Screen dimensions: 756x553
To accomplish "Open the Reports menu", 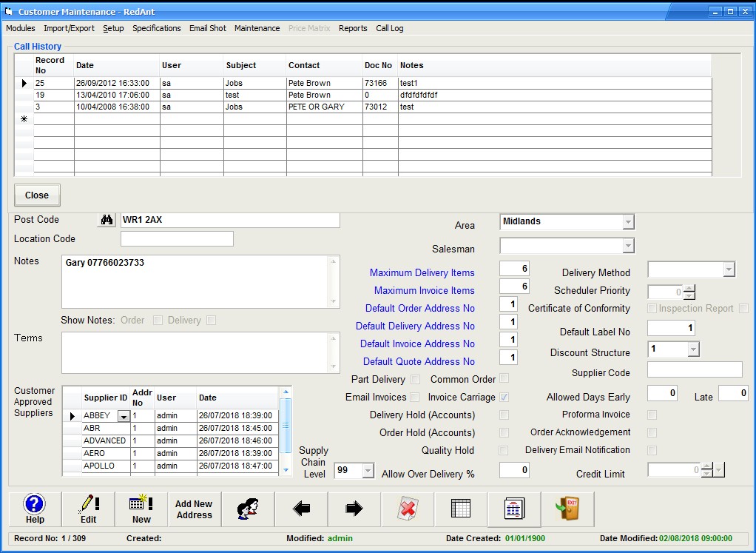I will [353, 28].
